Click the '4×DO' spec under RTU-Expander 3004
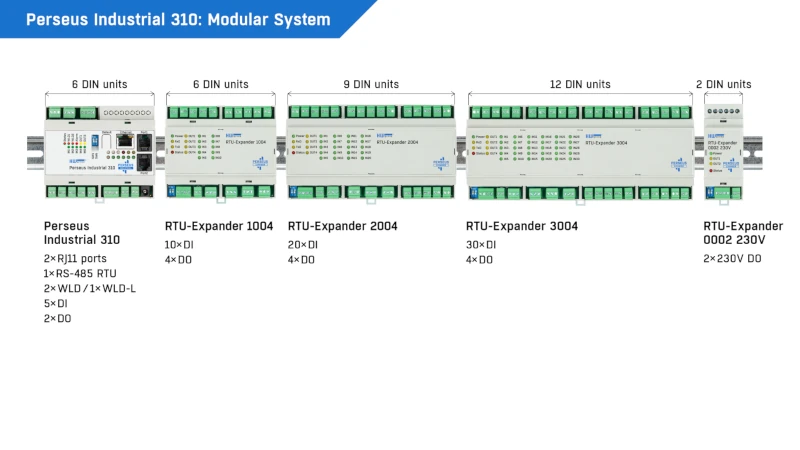 click(x=479, y=260)
